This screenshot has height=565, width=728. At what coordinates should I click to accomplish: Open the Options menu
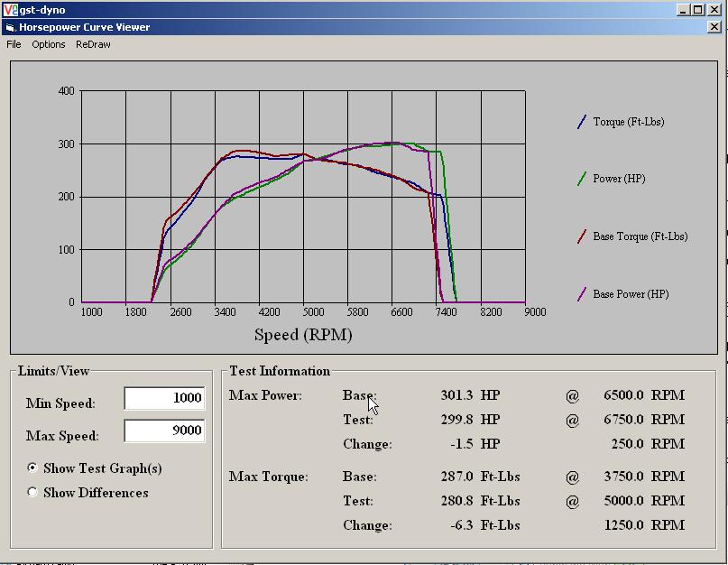click(49, 44)
